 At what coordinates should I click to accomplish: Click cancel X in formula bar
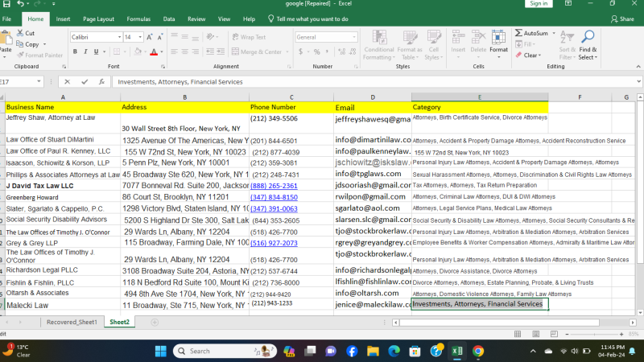[67, 82]
